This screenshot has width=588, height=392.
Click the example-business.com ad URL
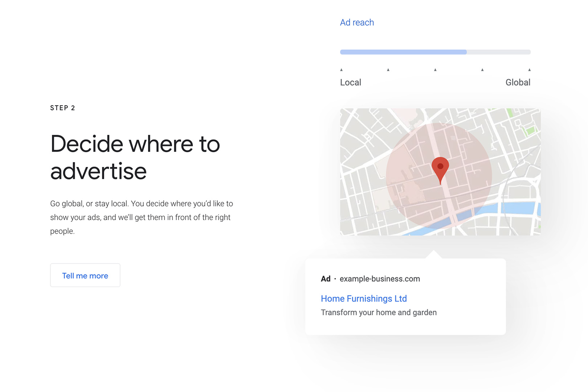click(380, 279)
